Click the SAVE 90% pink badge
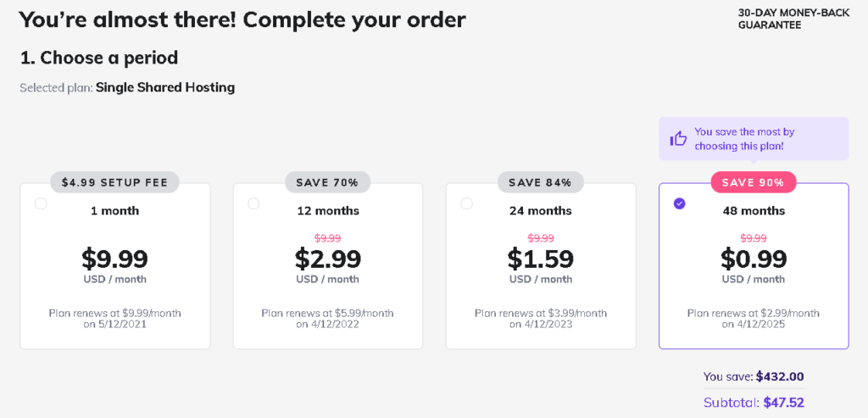The height and width of the screenshot is (418, 868). pyautogui.click(x=754, y=182)
